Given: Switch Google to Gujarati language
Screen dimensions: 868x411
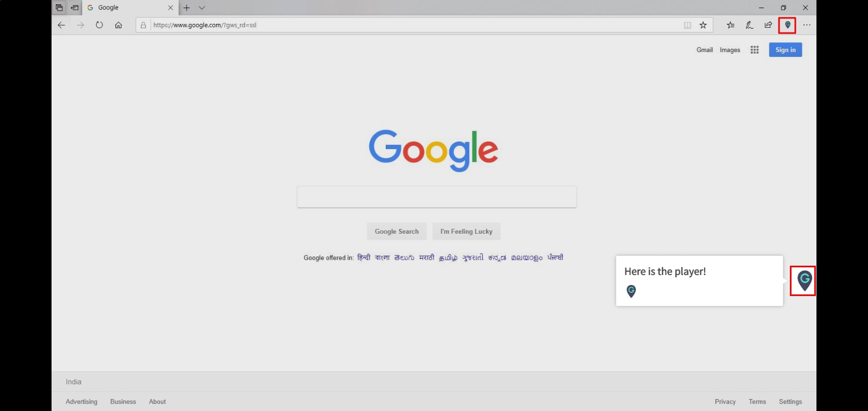Looking at the screenshot, I should coord(473,258).
